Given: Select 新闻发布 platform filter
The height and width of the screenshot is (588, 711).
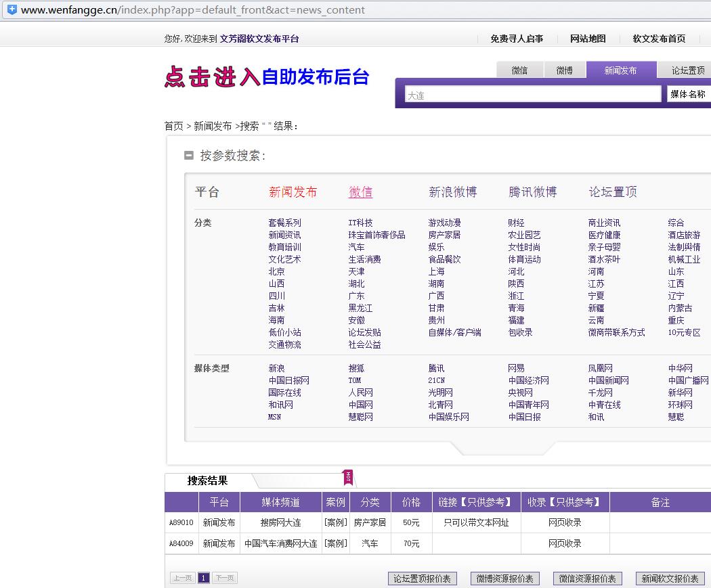Looking at the screenshot, I should (293, 192).
